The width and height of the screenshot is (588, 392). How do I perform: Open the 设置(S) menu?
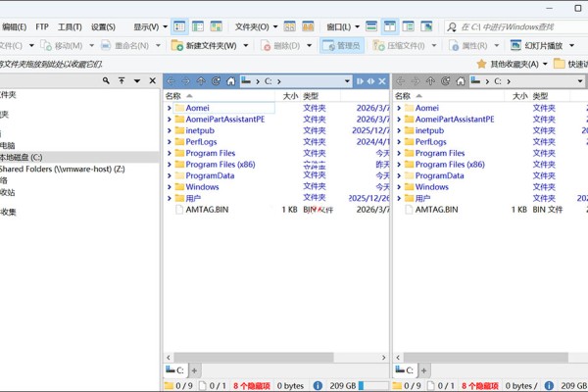(103, 26)
